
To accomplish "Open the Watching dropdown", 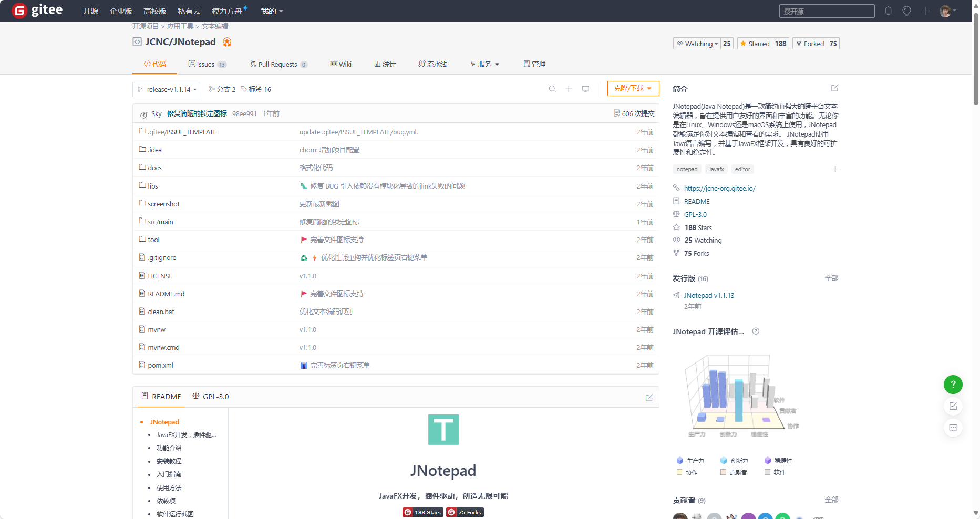I will point(697,44).
